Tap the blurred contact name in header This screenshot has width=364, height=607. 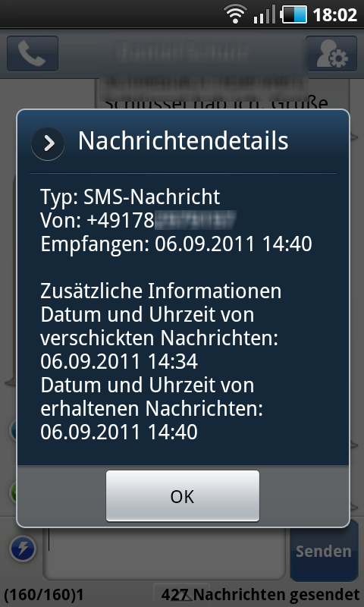click(x=182, y=53)
